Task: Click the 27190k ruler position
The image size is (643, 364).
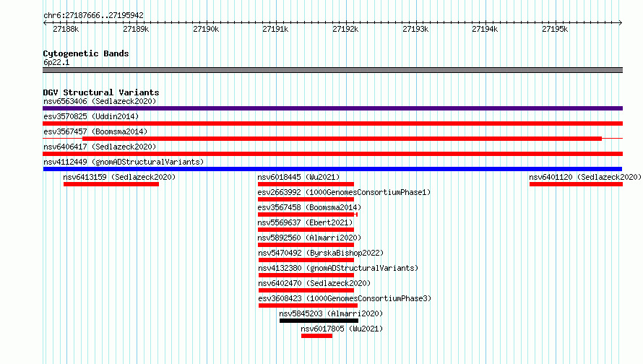Action: click(206, 29)
